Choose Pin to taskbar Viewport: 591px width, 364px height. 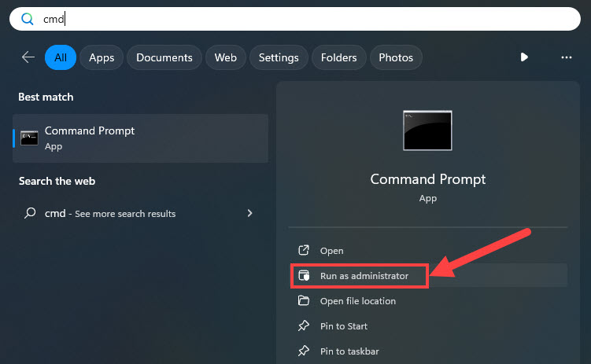(428, 351)
